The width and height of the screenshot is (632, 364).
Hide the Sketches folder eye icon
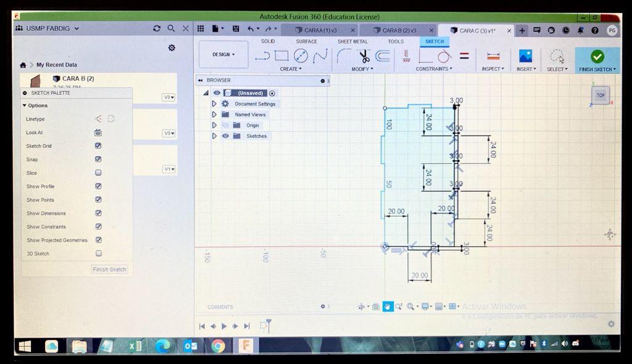[225, 136]
